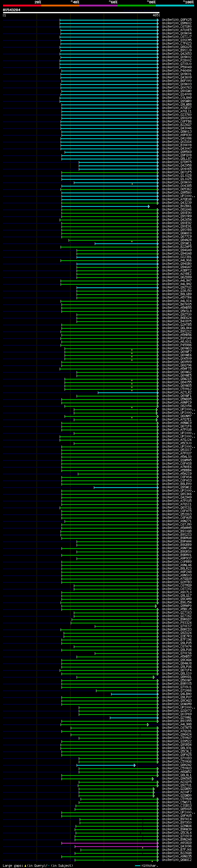Click the red ~20% identity legend segment
The image size is (197, 868).
coord(22,6)
